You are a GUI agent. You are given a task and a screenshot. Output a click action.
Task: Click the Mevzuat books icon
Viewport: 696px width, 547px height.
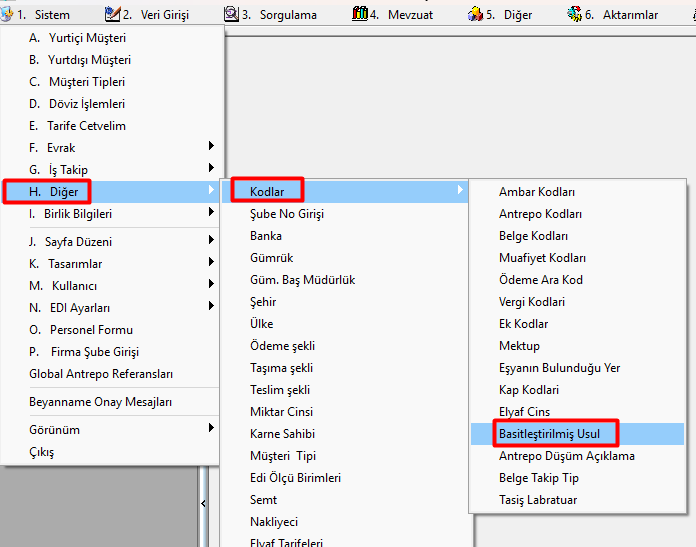[x=360, y=14]
